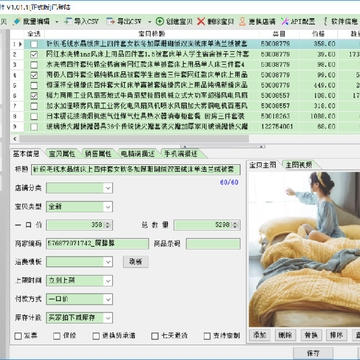Open the dropdown arrow beside 批量编辑

tap(57, 22)
